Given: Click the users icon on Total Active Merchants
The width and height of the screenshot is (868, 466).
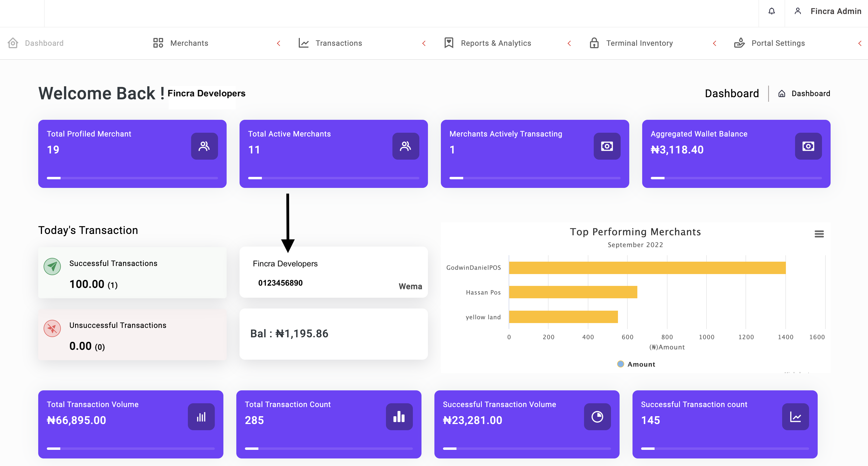Looking at the screenshot, I should coord(406,146).
